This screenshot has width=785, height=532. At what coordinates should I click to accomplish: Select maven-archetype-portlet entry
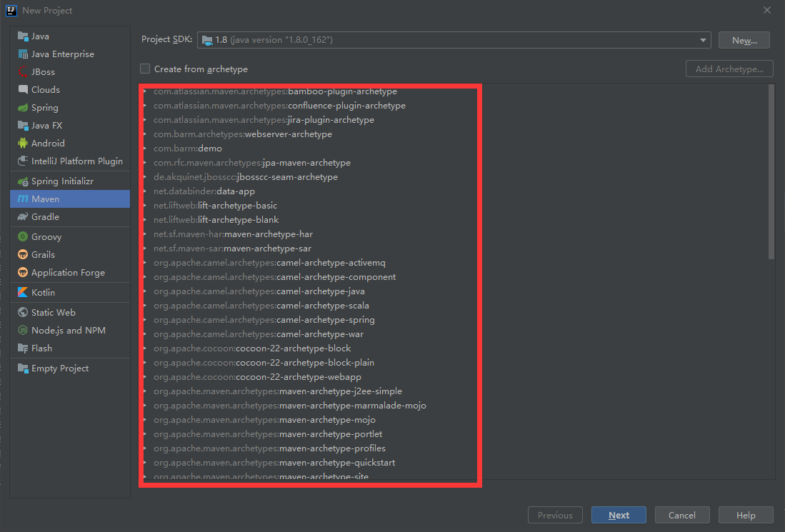pyautogui.click(x=268, y=434)
